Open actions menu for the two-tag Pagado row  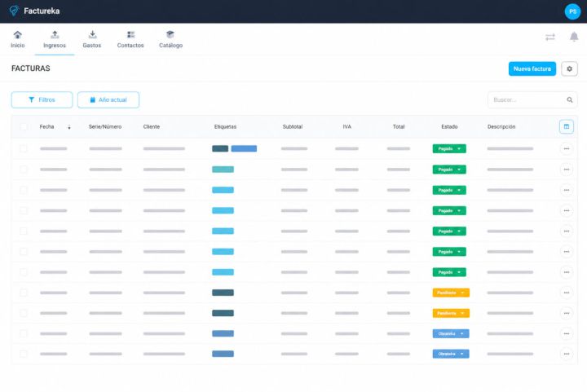pyautogui.click(x=567, y=149)
